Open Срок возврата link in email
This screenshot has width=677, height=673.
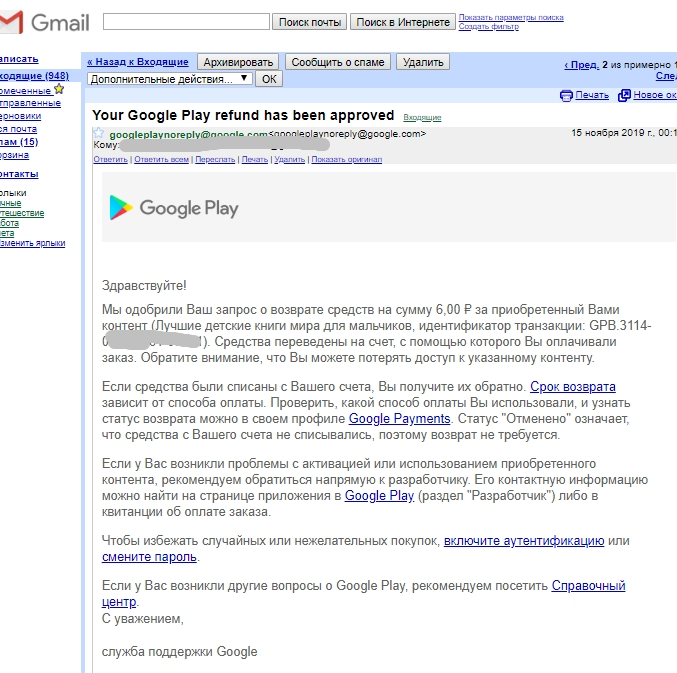coord(573,386)
